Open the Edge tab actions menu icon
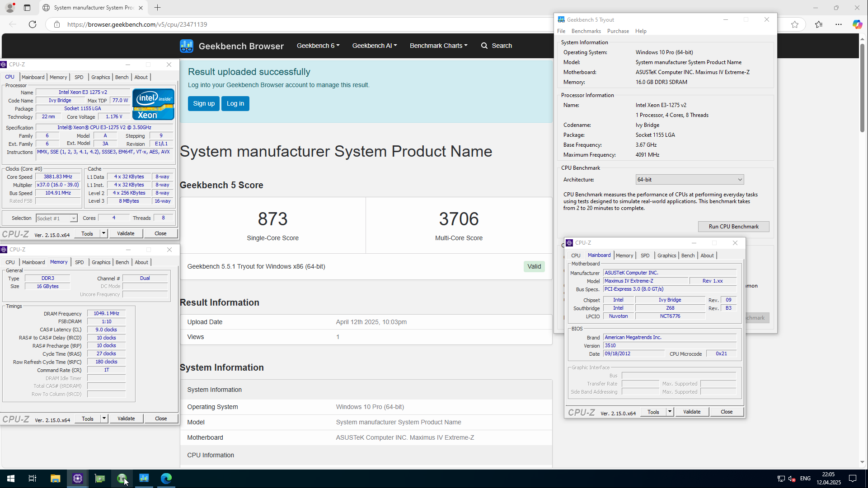This screenshot has width=868, height=488. [x=27, y=8]
